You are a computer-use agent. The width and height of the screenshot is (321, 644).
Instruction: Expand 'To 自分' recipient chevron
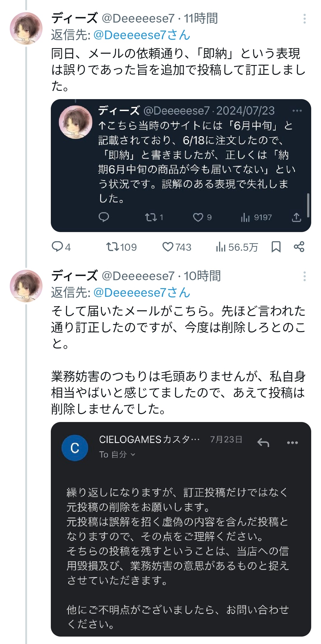tap(133, 455)
